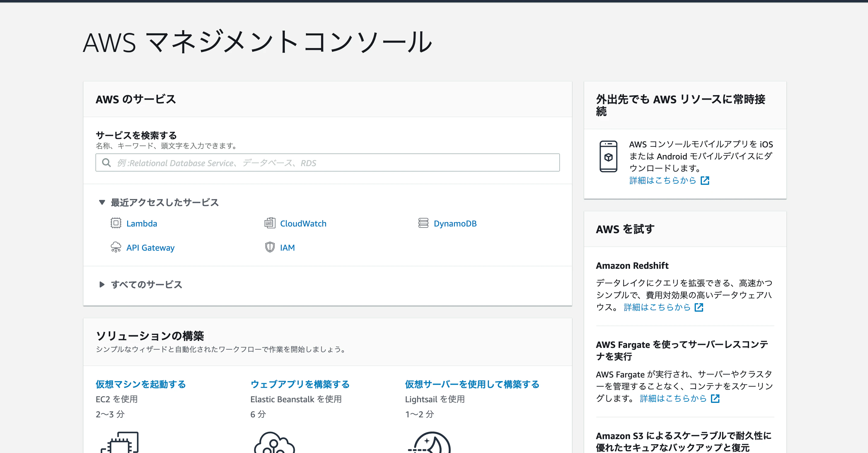Screen dimensions: 868x453
Task: Click external-link icon in Amazon Redshift section
Action: [699, 307]
